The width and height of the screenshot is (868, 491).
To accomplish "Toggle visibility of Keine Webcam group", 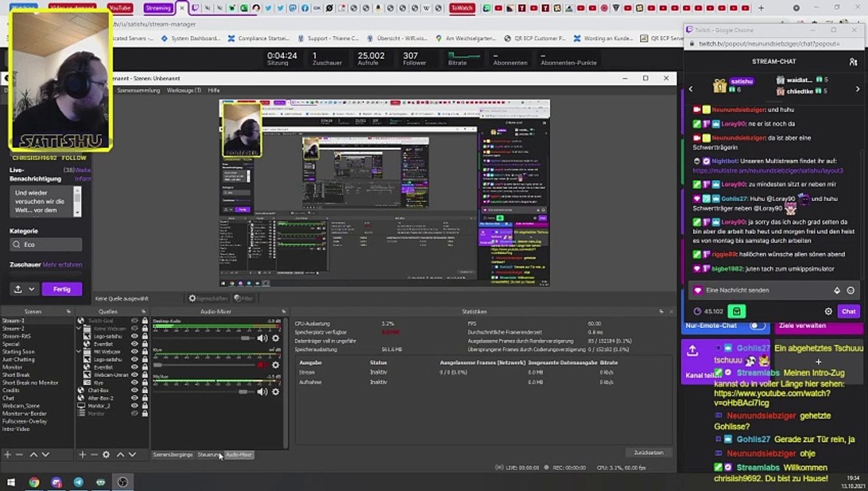I will point(134,329).
